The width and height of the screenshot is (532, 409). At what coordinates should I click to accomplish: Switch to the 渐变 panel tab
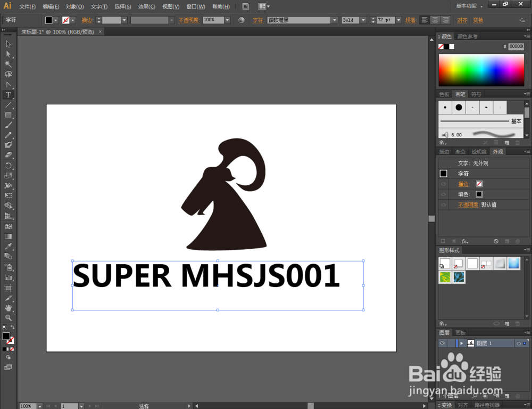click(x=460, y=151)
